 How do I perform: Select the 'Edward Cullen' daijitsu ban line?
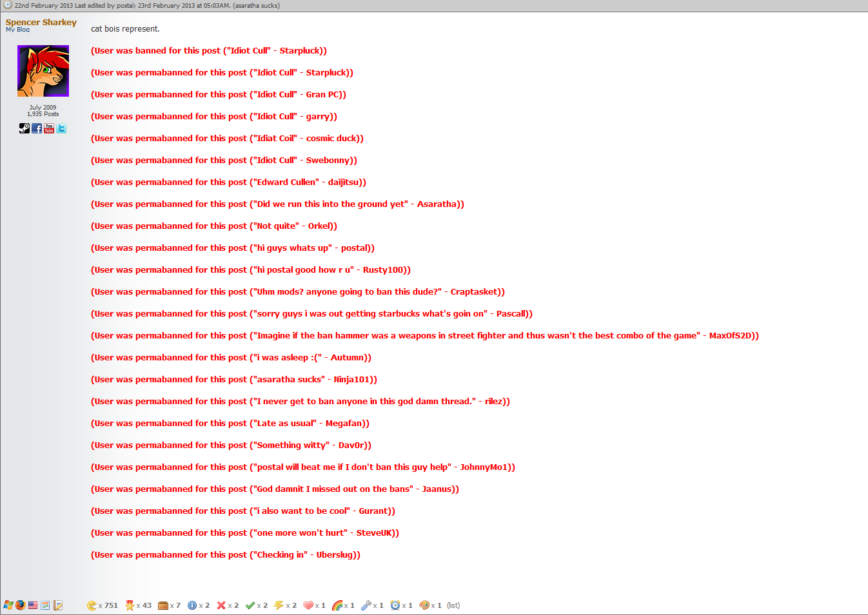(228, 182)
